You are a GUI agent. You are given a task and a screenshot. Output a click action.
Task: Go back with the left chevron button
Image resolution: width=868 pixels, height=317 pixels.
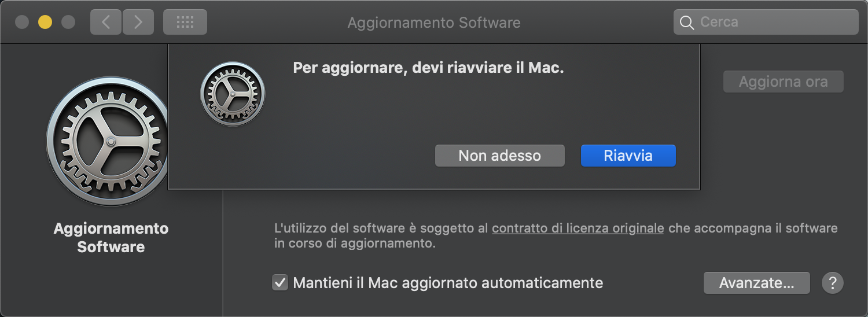[x=105, y=23]
